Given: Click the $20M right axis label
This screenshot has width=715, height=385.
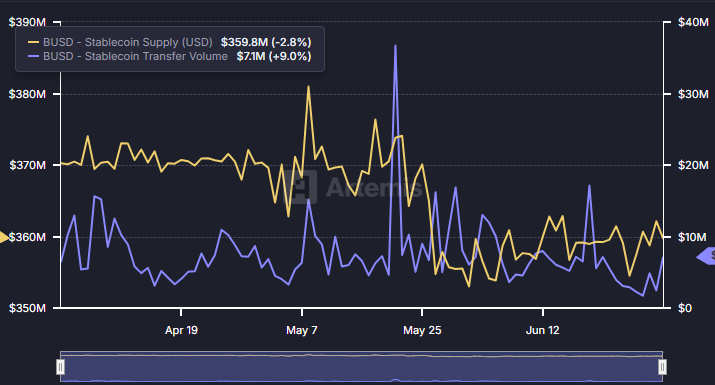Looking at the screenshot, I should tap(693, 165).
